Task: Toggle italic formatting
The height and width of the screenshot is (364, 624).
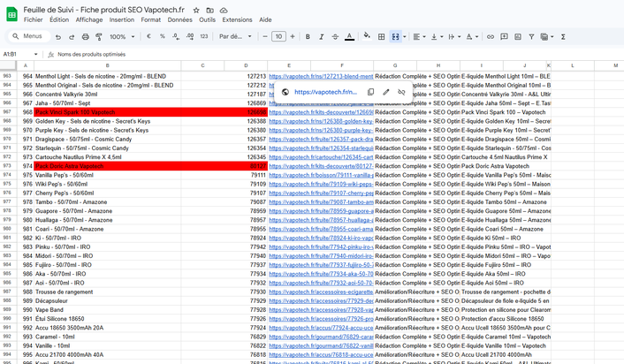Action: (321, 37)
